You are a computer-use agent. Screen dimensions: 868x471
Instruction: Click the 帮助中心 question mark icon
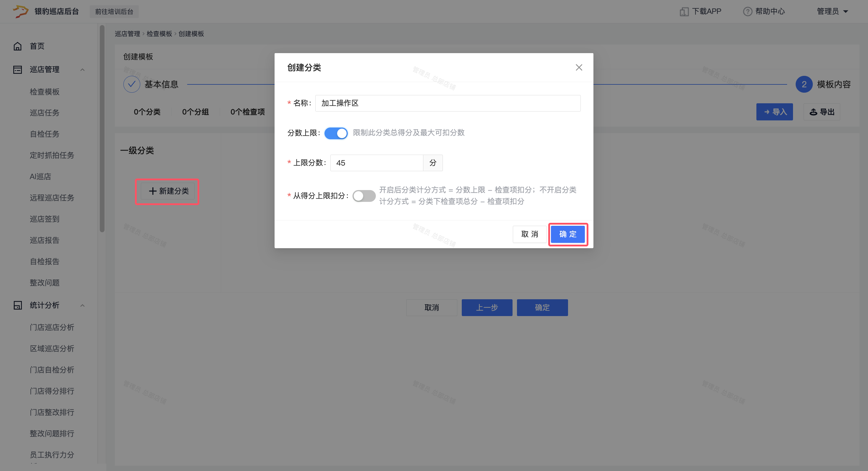click(747, 12)
